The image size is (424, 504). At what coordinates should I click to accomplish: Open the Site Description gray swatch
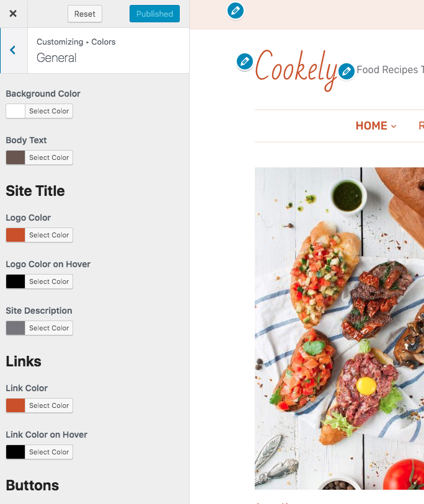point(15,328)
